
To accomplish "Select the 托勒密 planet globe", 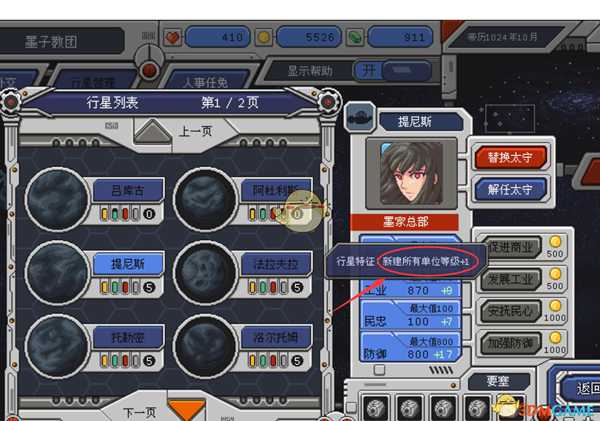I will tap(57, 346).
